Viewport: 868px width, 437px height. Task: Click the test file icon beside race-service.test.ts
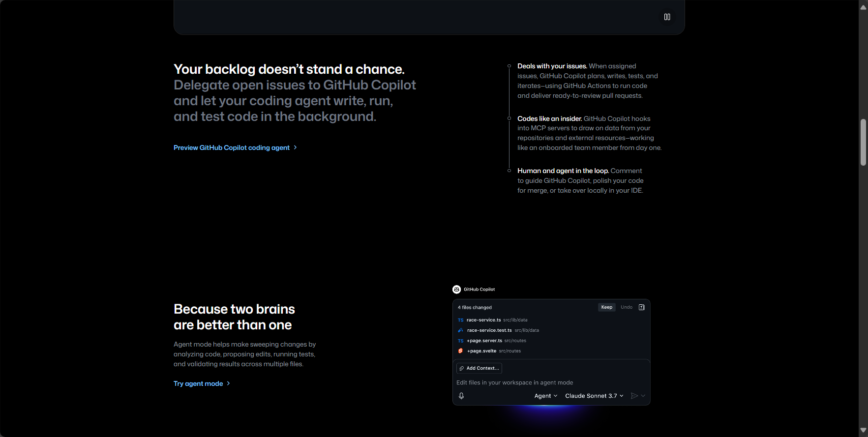(x=461, y=330)
